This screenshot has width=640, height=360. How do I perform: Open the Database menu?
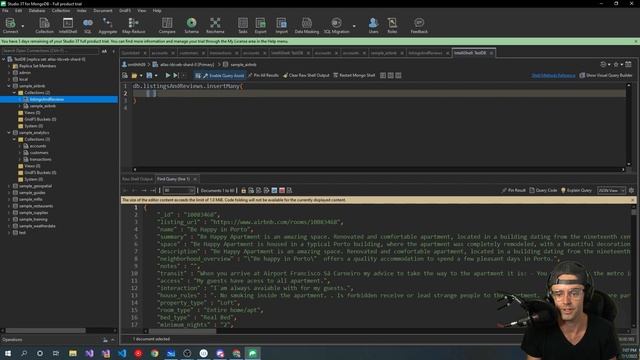(37, 11)
